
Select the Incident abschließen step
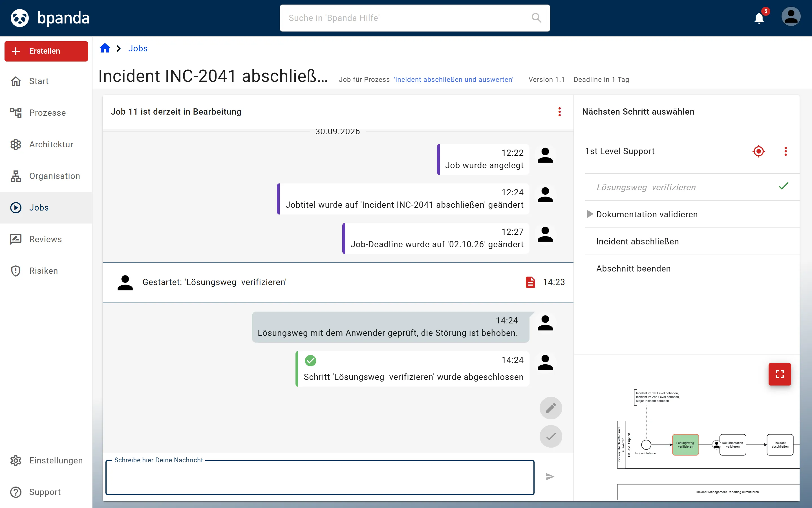coord(692,241)
